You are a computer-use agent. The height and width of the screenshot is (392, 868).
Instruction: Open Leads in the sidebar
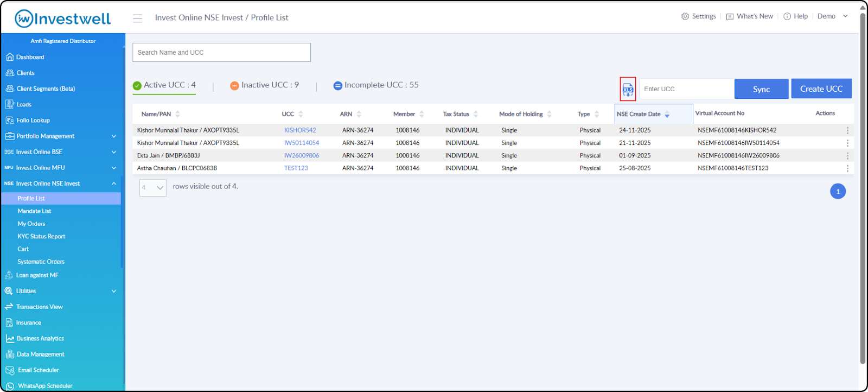pos(18,104)
